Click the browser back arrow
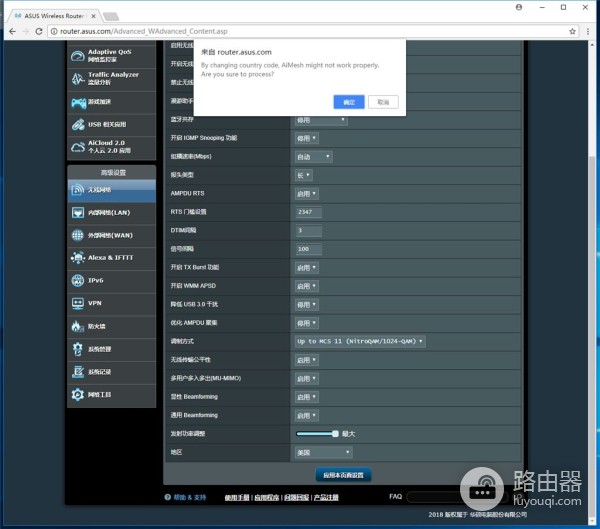 point(12,31)
